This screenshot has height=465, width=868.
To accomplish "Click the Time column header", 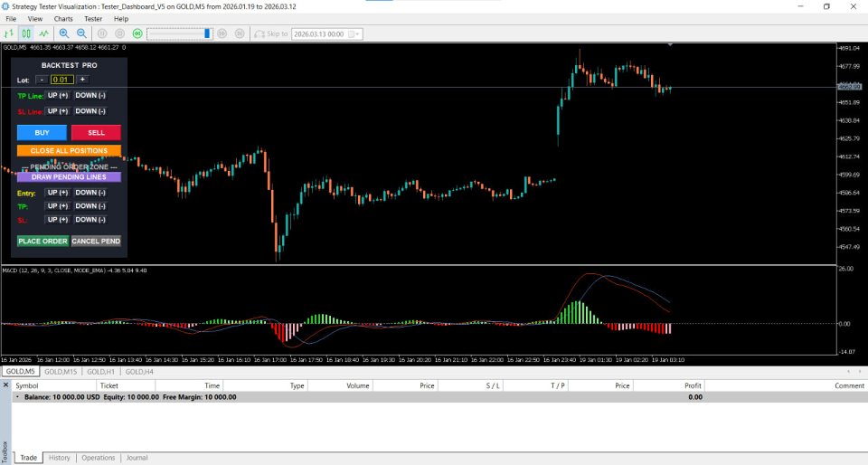I will pos(189,385).
